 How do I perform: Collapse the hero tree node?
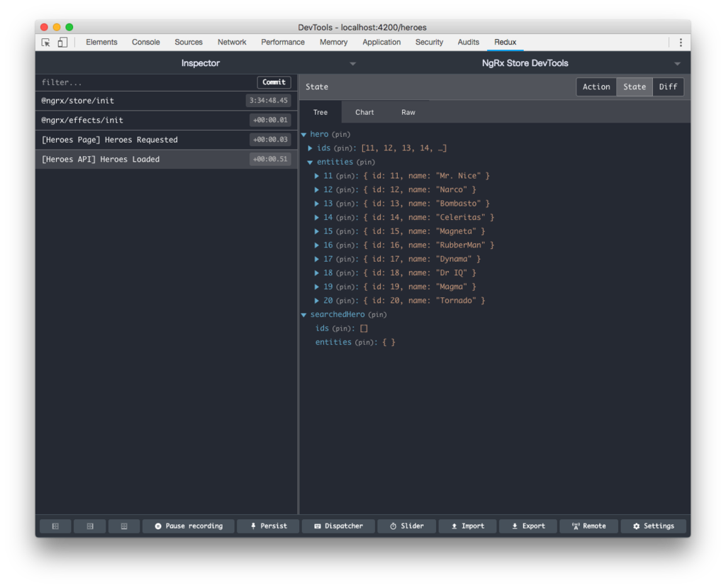click(x=303, y=134)
